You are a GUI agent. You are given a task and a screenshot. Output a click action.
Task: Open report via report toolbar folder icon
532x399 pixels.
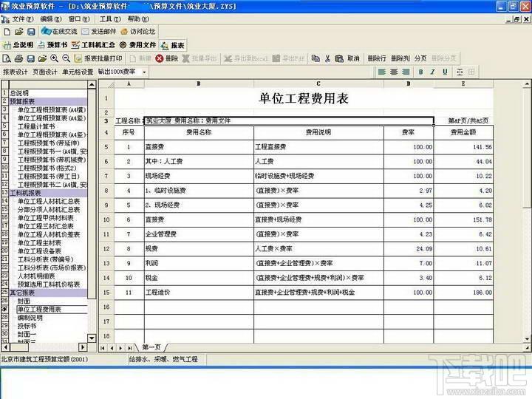42,58
